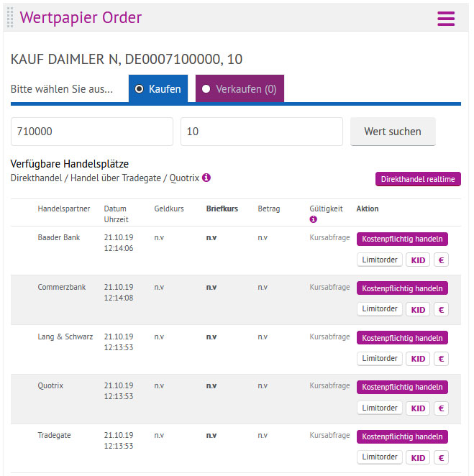The height and width of the screenshot is (476, 474).
Task: Click the Datum Uhrzeit column header
Action: pyautogui.click(x=116, y=214)
